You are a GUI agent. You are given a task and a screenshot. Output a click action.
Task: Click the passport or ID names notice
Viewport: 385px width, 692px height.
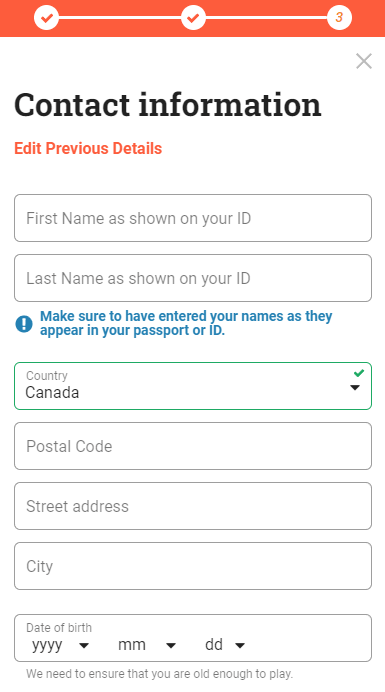186,323
